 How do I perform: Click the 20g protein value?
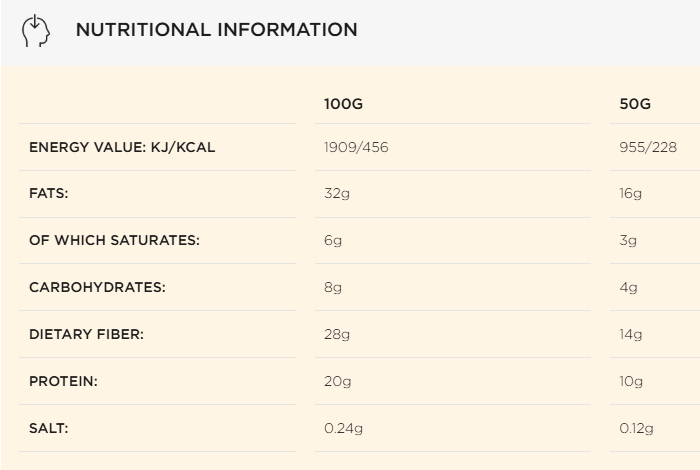point(338,382)
